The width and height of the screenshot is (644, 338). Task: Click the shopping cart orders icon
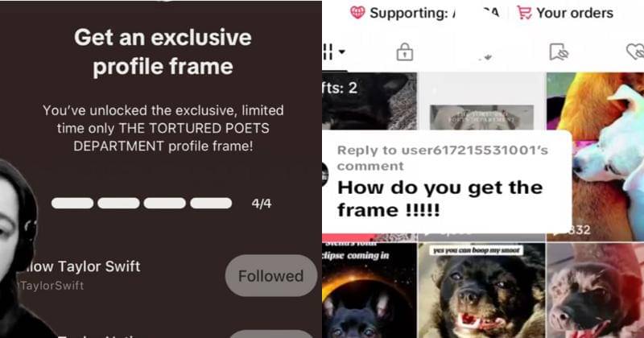pyautogui.click(x=524, y=13)
